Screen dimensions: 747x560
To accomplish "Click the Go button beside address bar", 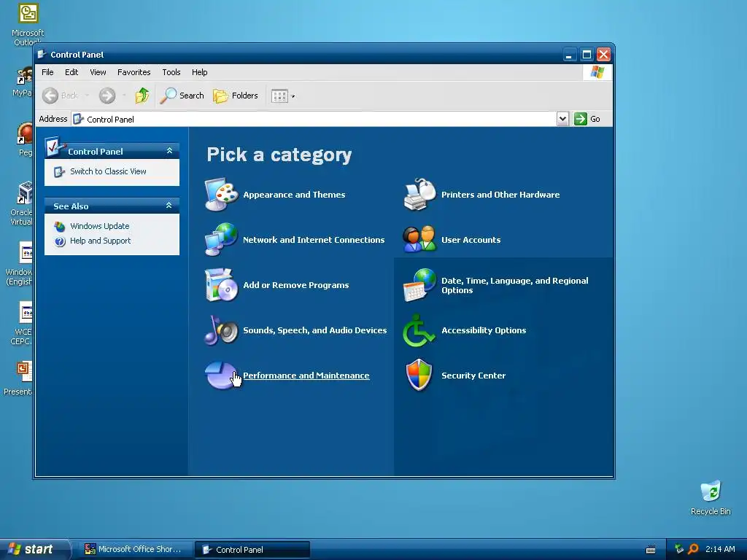I will (x=587, y=119).
